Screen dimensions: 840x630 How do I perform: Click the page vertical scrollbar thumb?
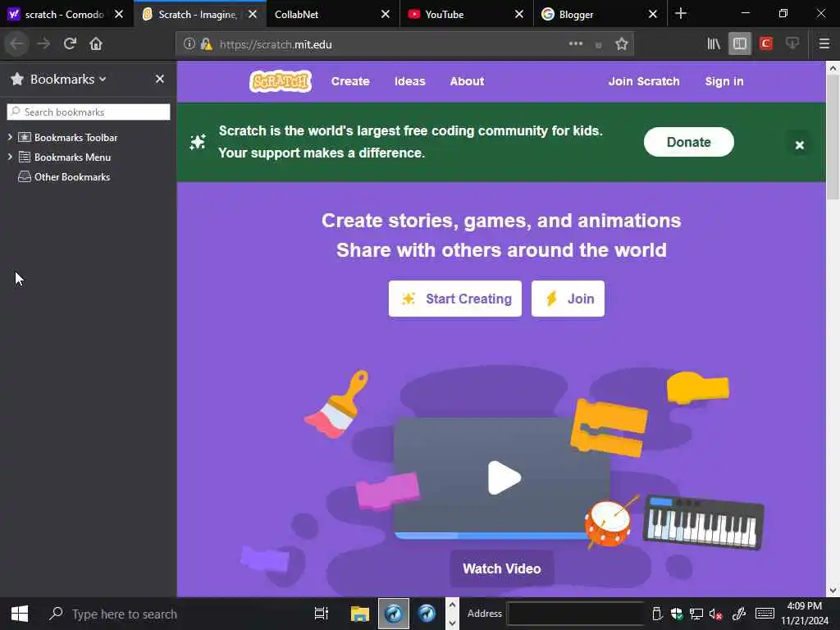point(833,137)
